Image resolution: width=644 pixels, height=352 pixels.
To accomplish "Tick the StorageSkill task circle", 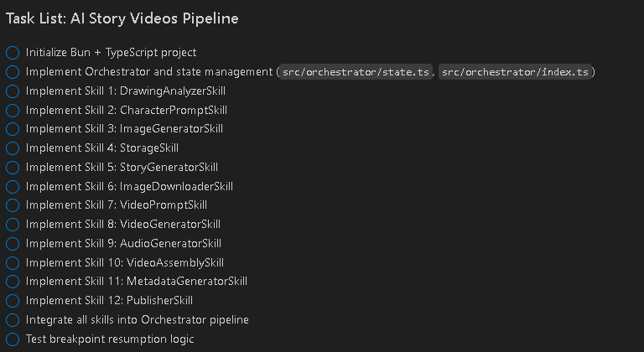I will click(13, 148).
